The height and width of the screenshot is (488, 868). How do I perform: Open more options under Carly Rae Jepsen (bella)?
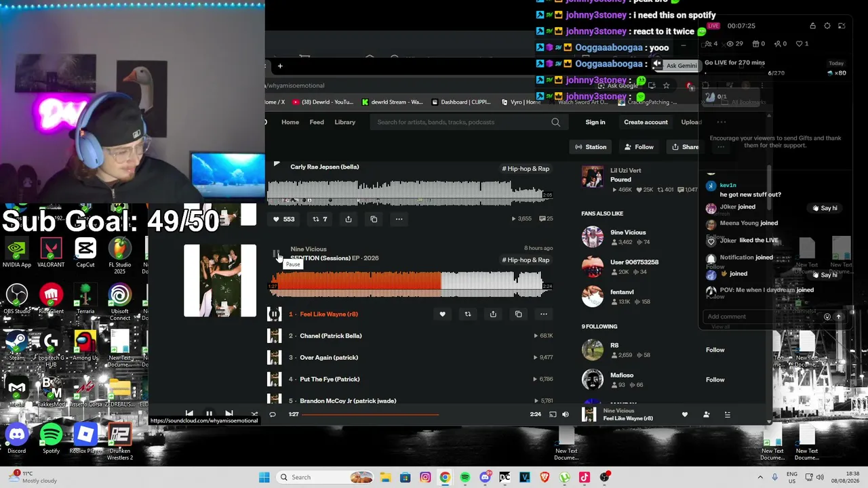[399, 219]
